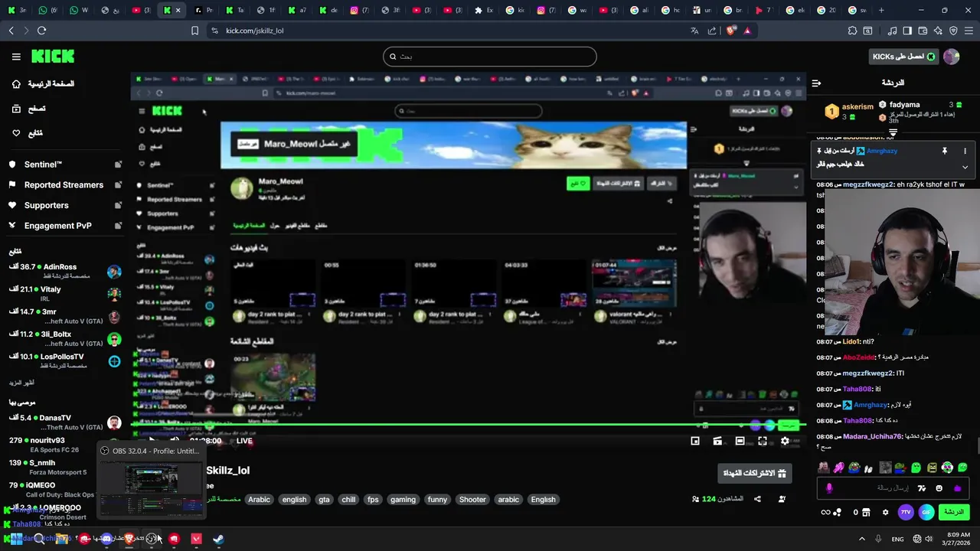Click the external-link icon beside Reported Streamers

[118, 185]
